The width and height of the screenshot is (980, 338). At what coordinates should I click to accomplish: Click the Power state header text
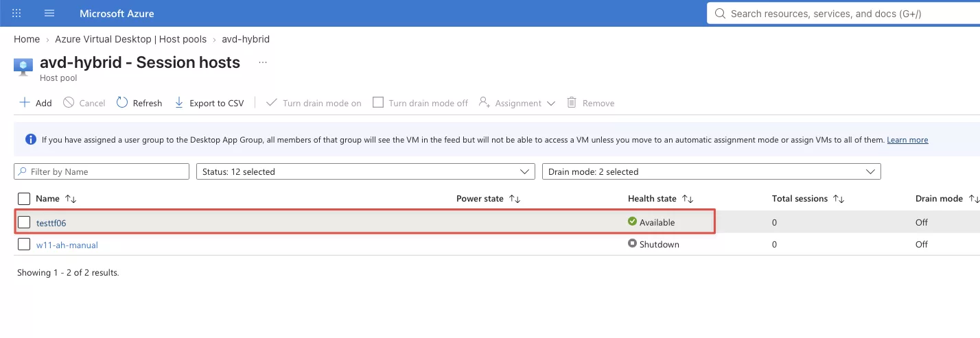click(x=480, y=199)
